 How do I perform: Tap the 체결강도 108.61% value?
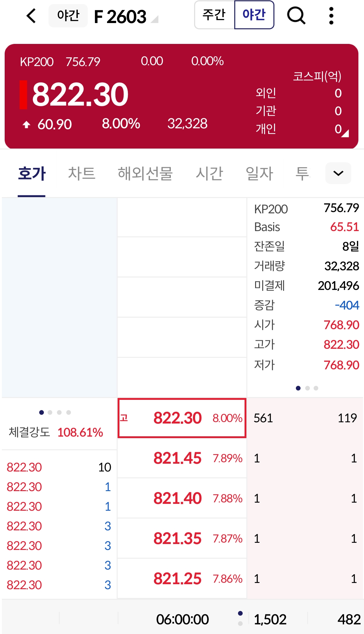point(80,432)
